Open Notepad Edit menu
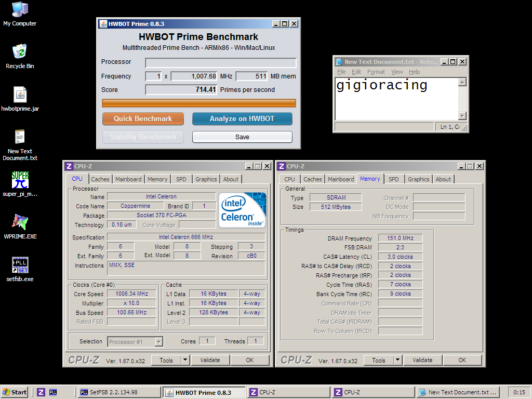This screenshot has width=532, height=399. tap(356, 72)
